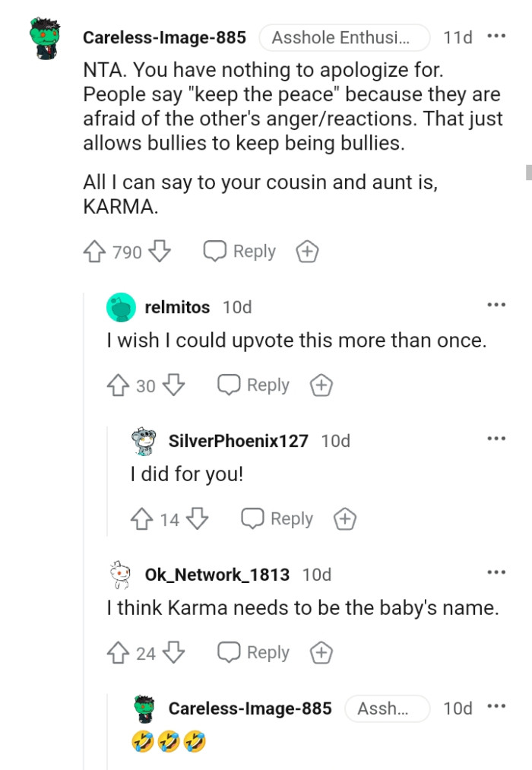
Task: Open overflow menu on the laughing emoji reply
Action: point(496,705)
